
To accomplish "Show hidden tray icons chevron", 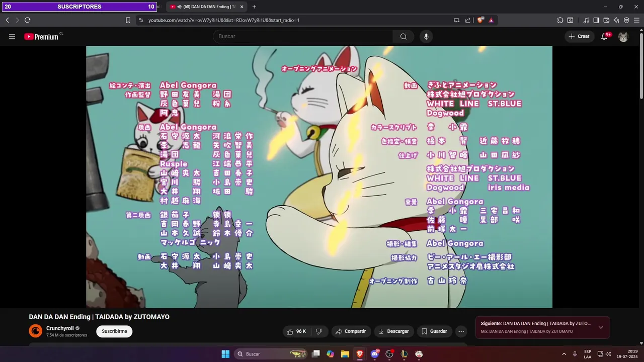I will [564, 354].
